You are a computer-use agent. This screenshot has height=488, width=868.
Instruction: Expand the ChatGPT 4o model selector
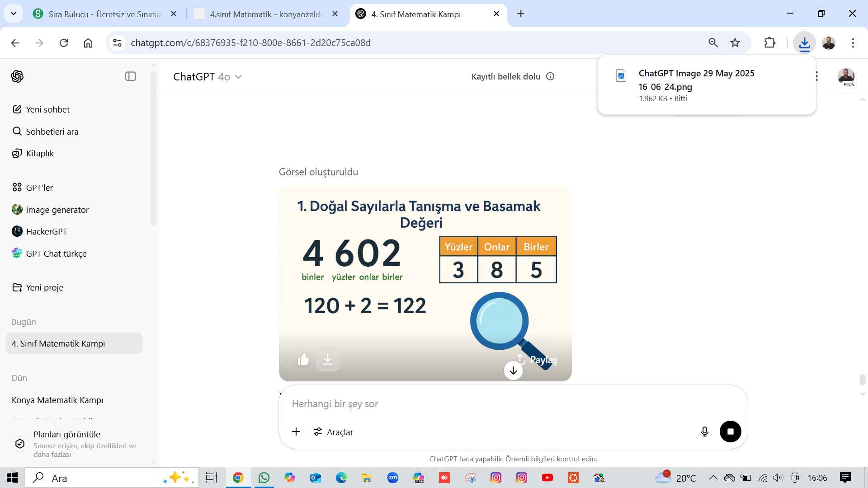(207, 77)
